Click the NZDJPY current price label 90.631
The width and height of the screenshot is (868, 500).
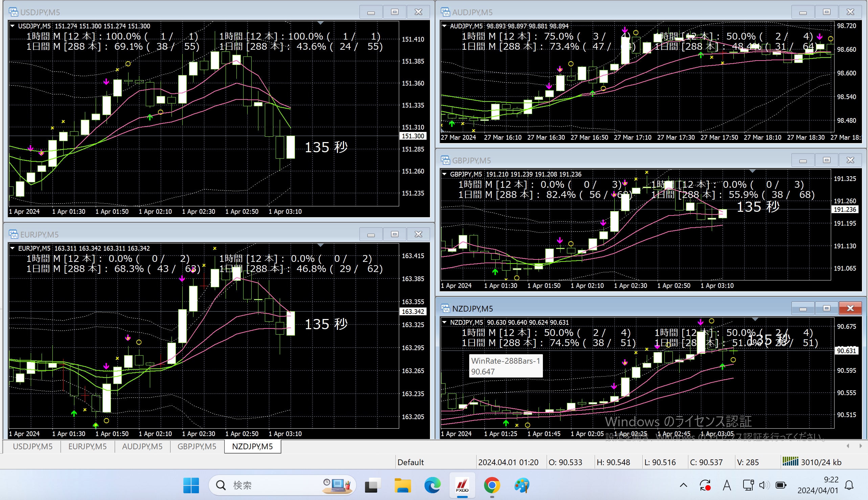pyautogui.click(x=846, y=350)
